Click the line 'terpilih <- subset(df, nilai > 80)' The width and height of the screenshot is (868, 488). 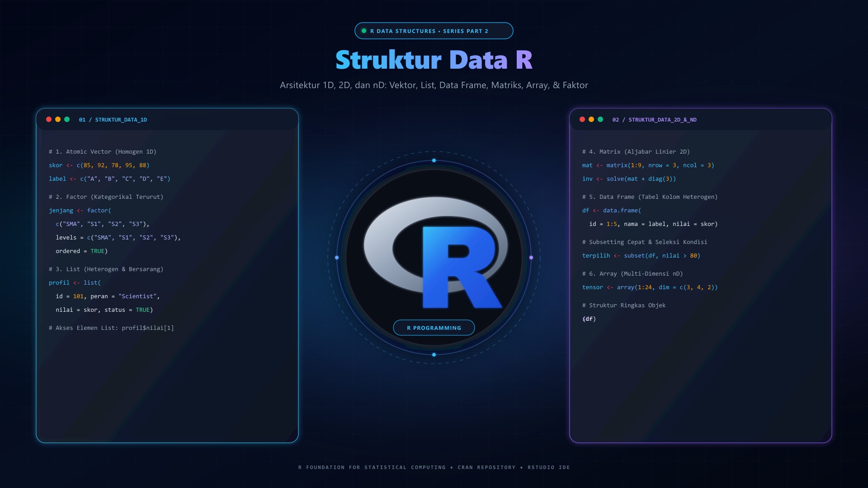641,256
